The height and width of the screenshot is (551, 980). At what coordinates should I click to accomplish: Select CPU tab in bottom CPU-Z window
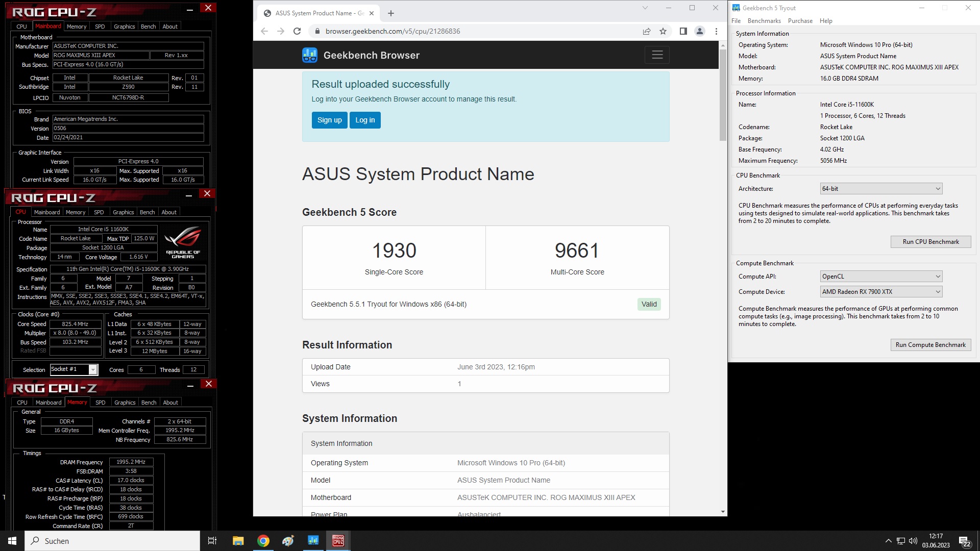22,403
